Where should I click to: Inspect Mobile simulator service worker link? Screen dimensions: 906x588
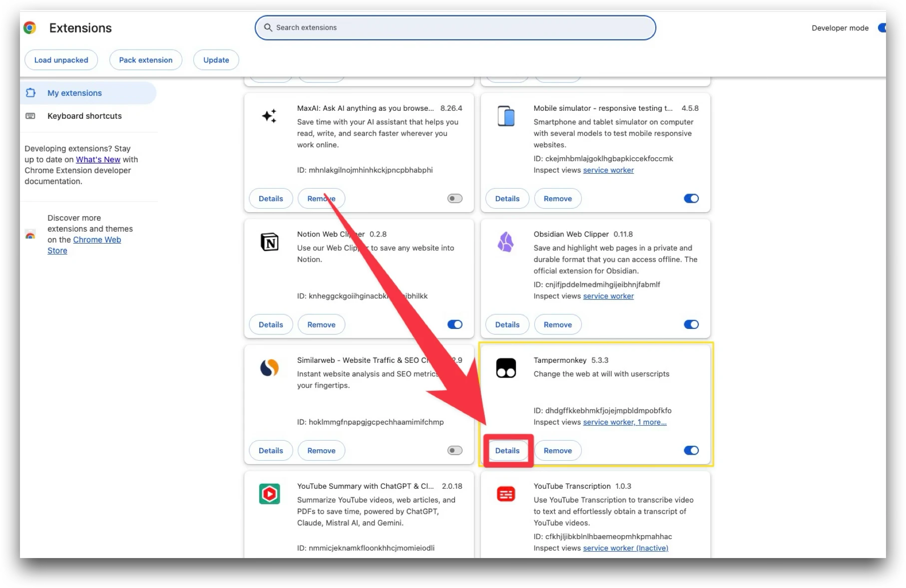tap(608, 170)
